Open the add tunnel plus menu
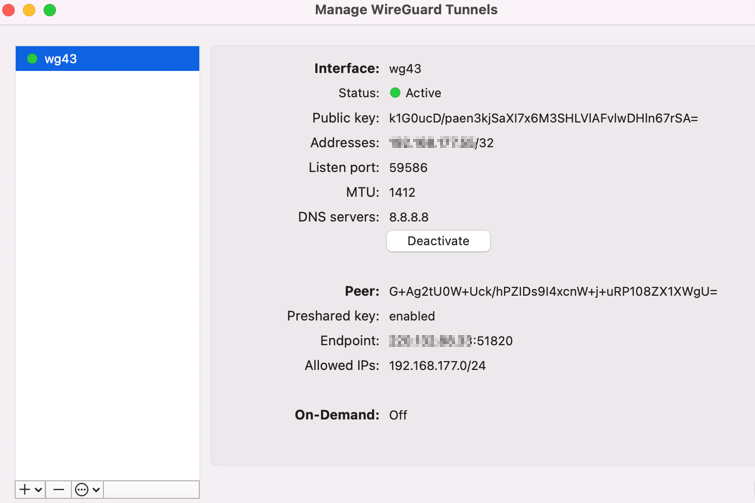The image size is (755, 503). tap(30, 490)
